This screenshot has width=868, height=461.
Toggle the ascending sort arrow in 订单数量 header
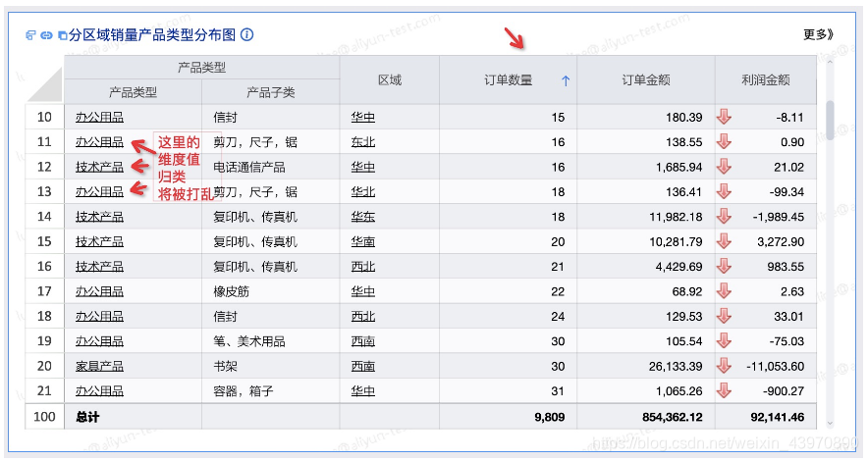[x=566, y=80]
